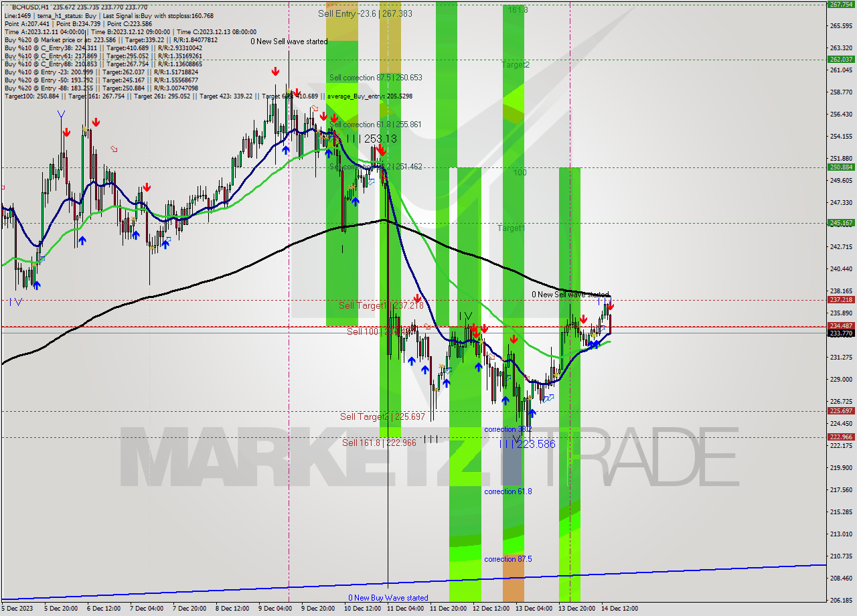Click the '0 New Buy Wave started' label
Screen dimensions: 857x616
[x=388, y=598]
